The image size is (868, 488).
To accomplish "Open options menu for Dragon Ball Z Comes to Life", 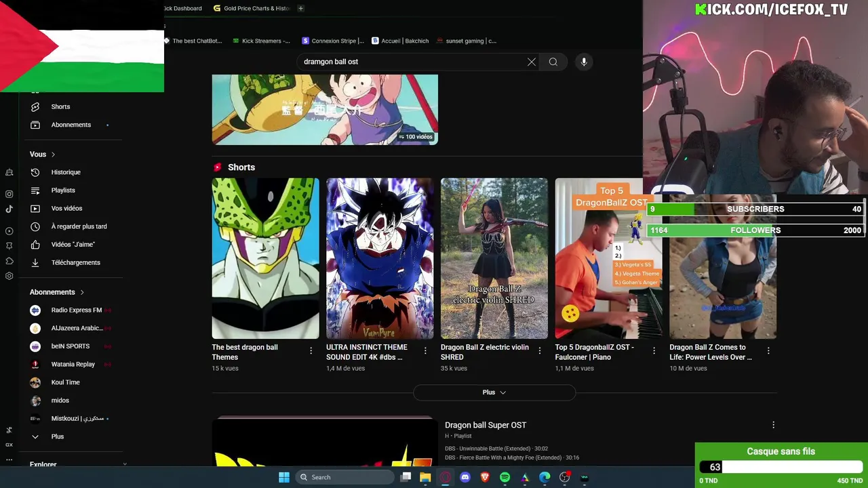I will [x=768, y=350].
